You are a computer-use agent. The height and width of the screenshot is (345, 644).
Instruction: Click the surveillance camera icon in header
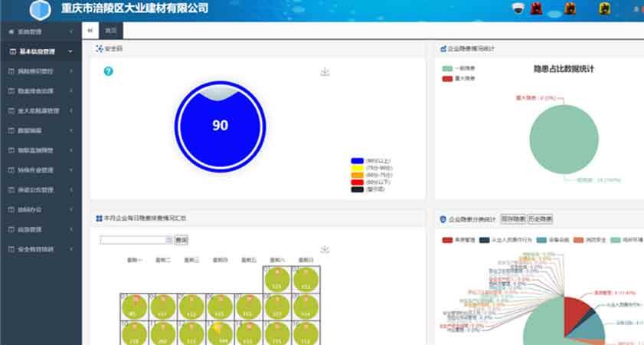(518, 9)
